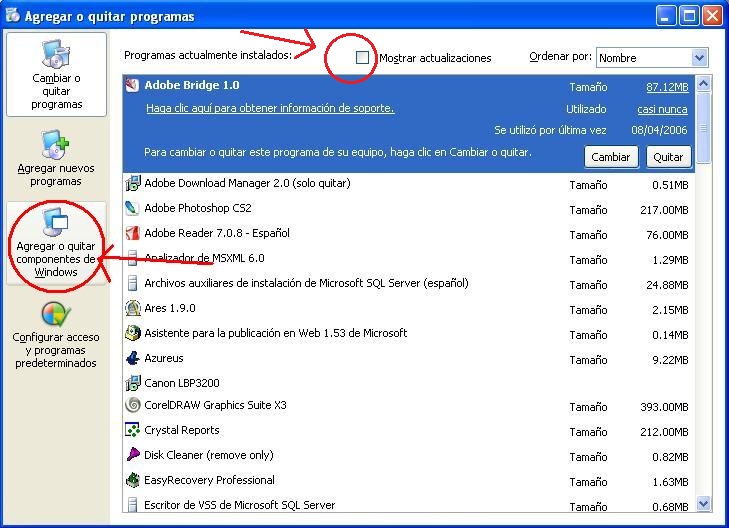Click the 08/04/2006 last used date

click(659, 130)
